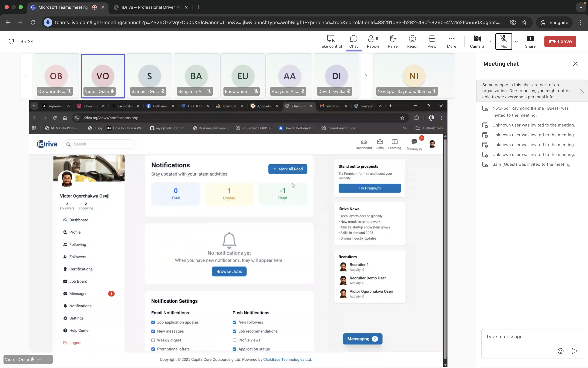The height and width of the screenshot is (368, 588).
Task: Close the Meeting chat panel
Action: coord(575,64)
